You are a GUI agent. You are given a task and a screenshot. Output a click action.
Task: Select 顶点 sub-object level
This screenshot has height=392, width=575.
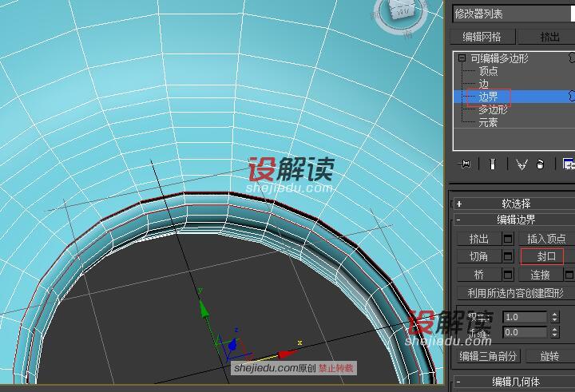pyautogui.click(x=488, y=71)
